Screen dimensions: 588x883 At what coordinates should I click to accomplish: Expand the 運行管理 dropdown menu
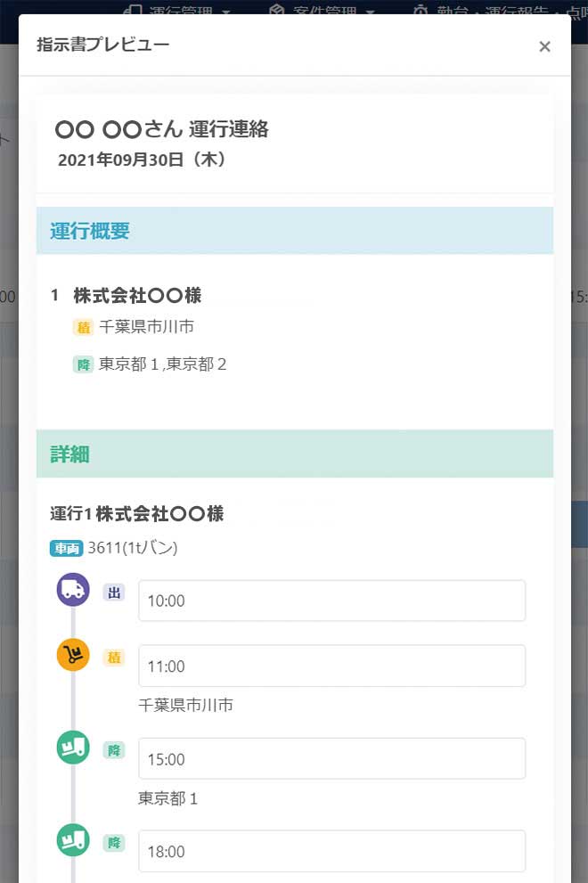pos(178,11)
